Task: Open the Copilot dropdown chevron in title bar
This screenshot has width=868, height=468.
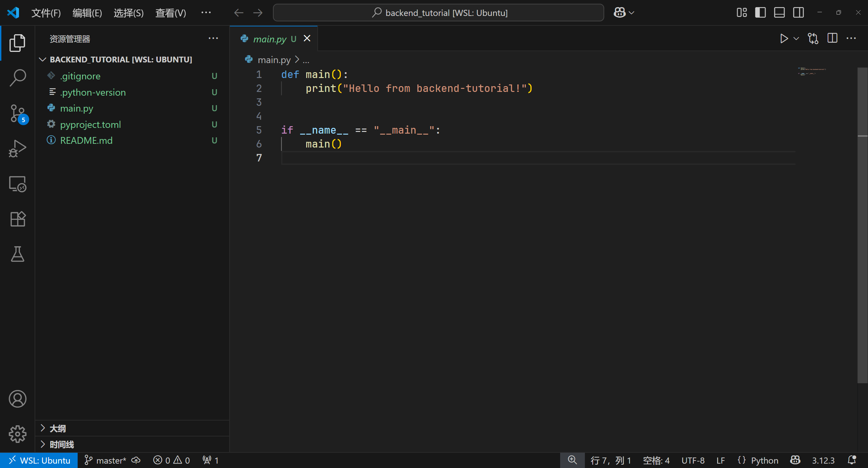Action: 632,13
